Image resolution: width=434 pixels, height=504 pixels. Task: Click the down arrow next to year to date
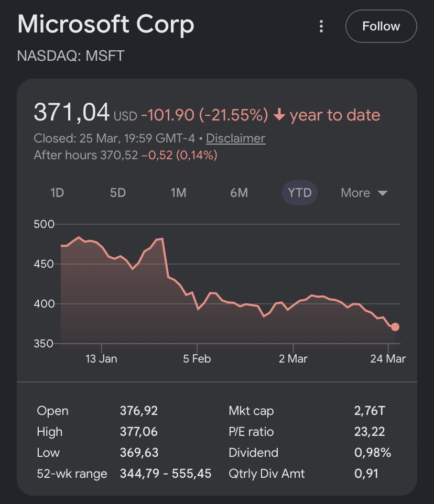279,114
